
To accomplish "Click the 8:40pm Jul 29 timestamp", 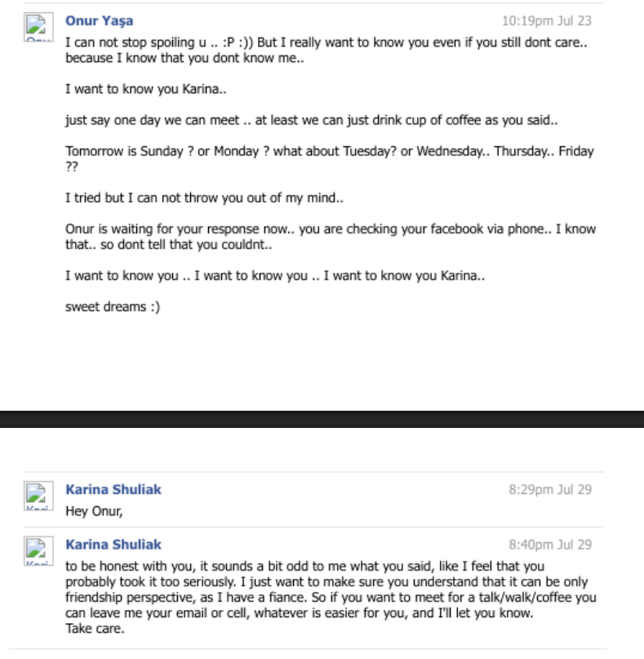I will pyautogui.click(x=550, y=545).
